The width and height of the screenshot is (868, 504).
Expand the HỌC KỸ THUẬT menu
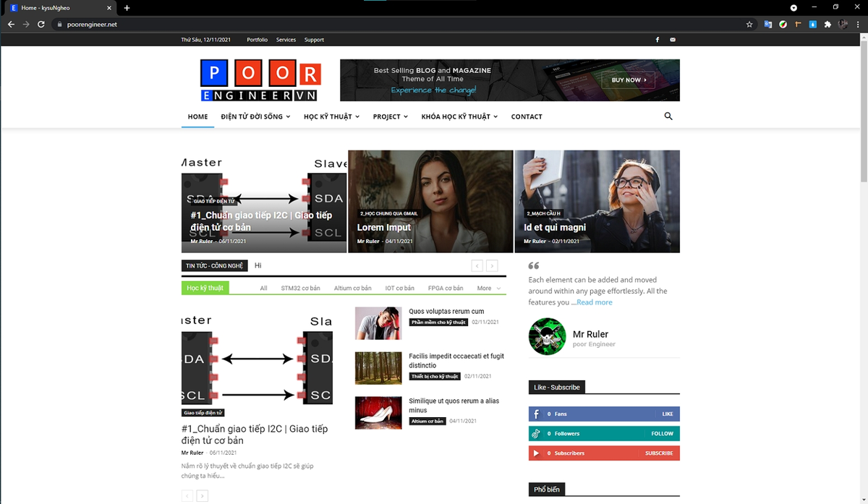331,116
